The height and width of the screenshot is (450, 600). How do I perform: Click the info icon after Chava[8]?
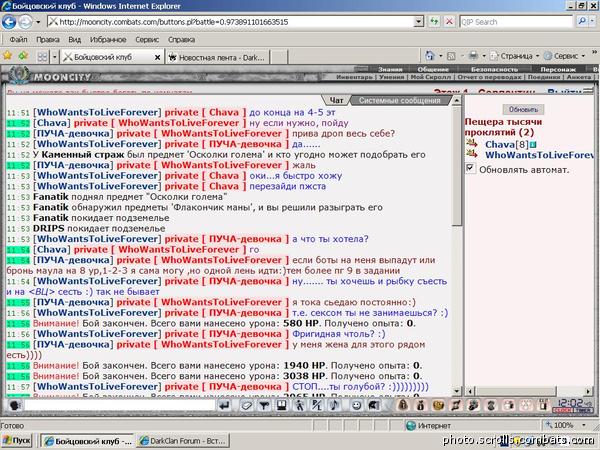tap(533, 145)
